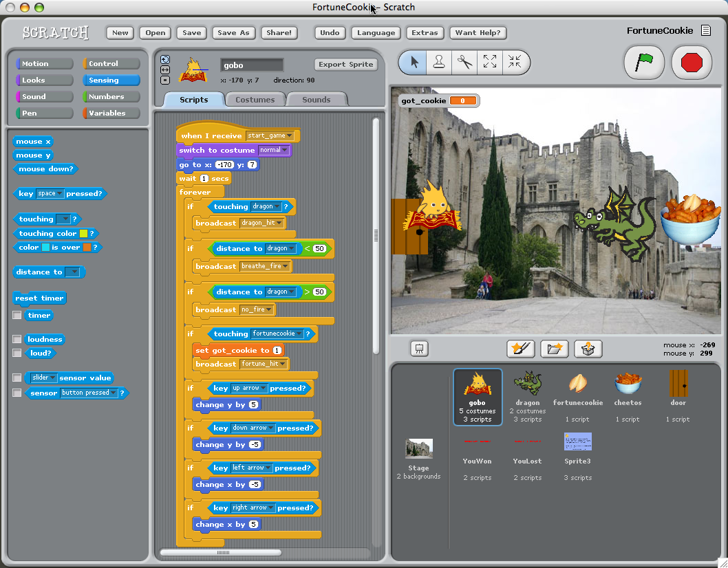Click the paint new sprite button
This screenshot has width=728, height=568.
point(520,349)
